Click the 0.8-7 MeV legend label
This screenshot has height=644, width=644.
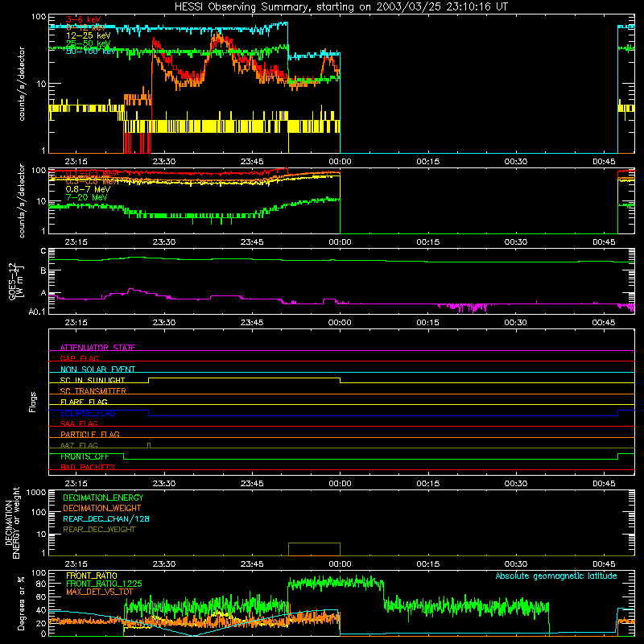(88, 189)
